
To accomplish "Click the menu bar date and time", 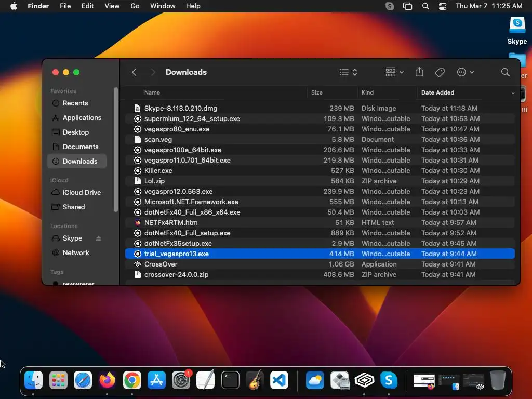I will tap(488, 6).
